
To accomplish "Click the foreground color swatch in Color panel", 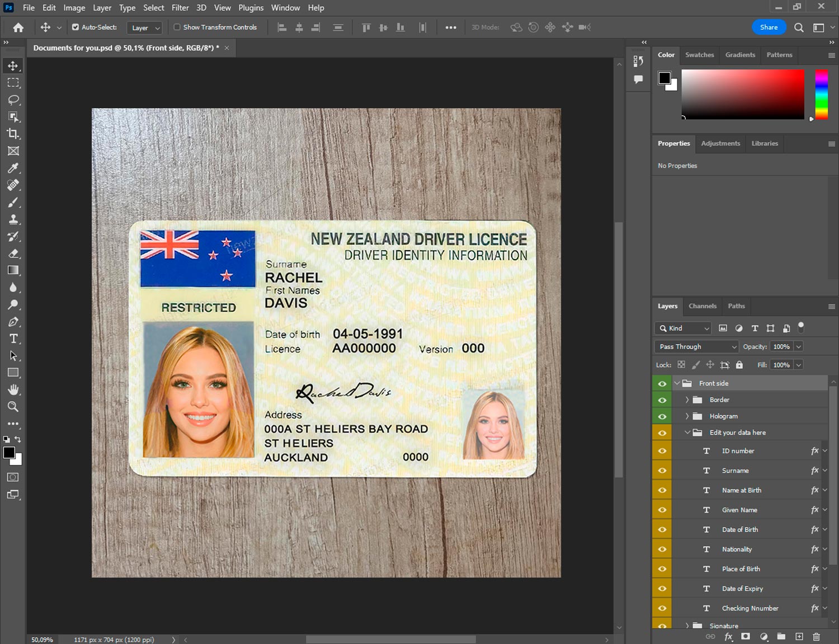I will pyautogui.click(x=664, y=78).
